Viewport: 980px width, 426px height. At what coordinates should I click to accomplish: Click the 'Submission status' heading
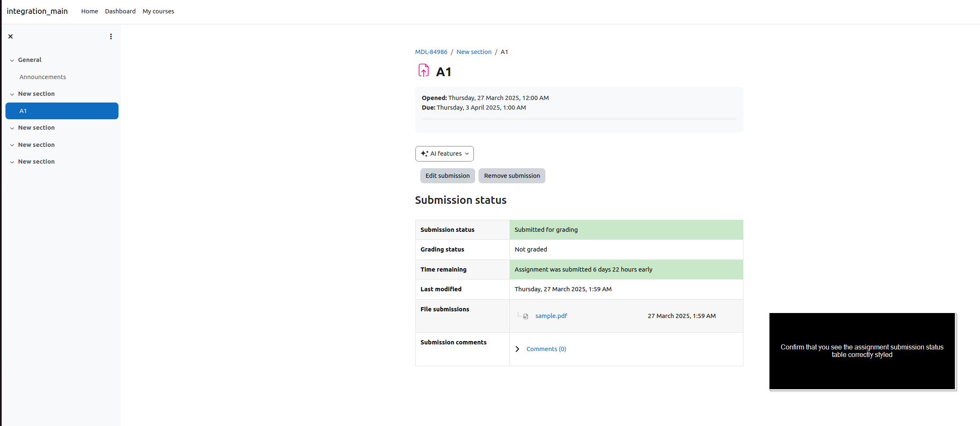coord(461,200)
